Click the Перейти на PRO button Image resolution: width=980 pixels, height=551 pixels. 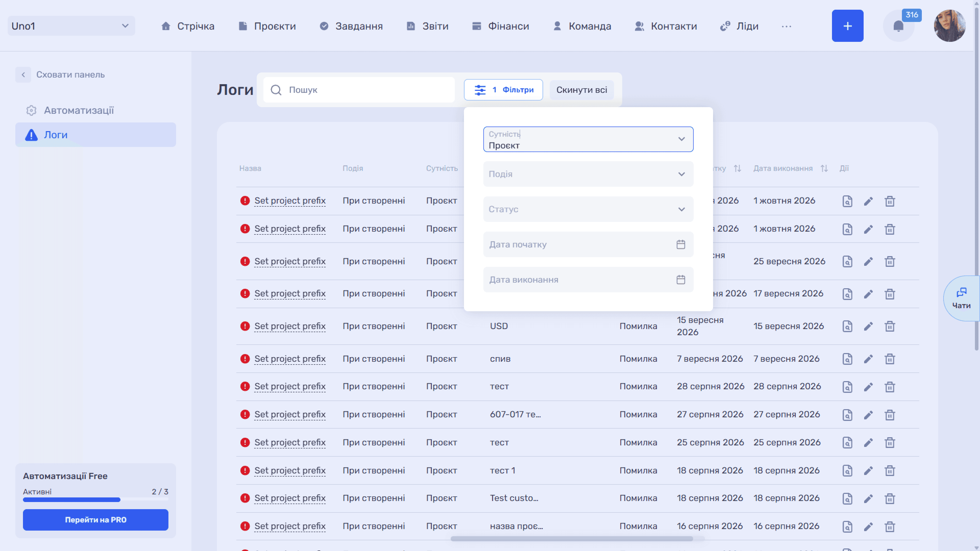[95, 520]
